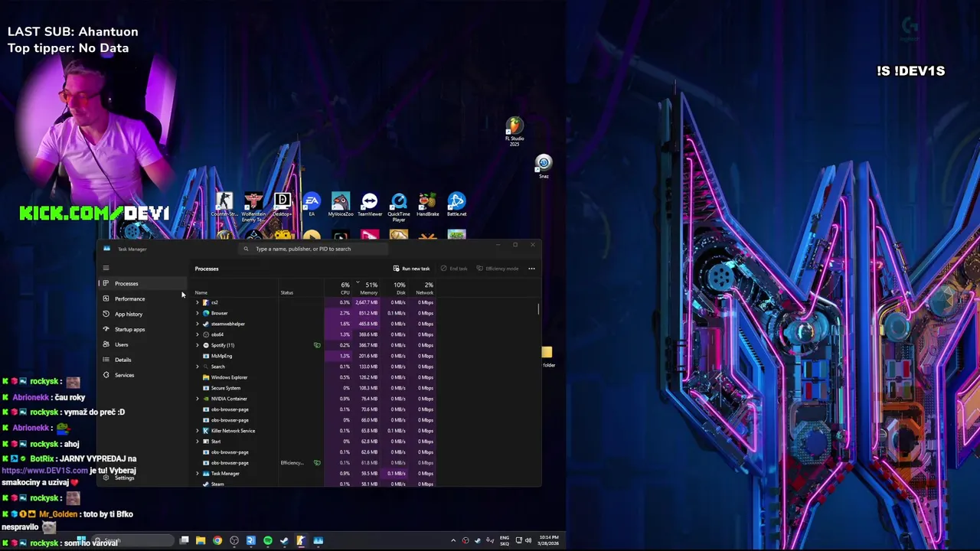Click the Processes sidebar icon in Task Manager
This screenshot has height=551, width=980.
(106, 283)
